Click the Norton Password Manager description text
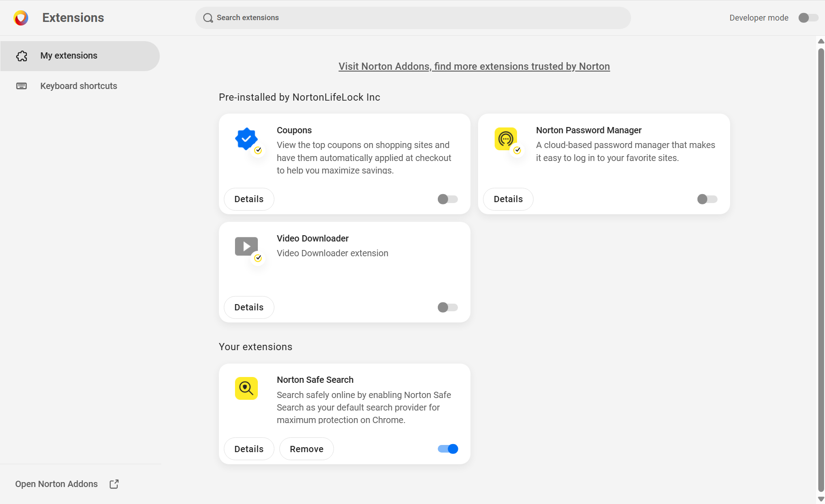 [625, 151]
